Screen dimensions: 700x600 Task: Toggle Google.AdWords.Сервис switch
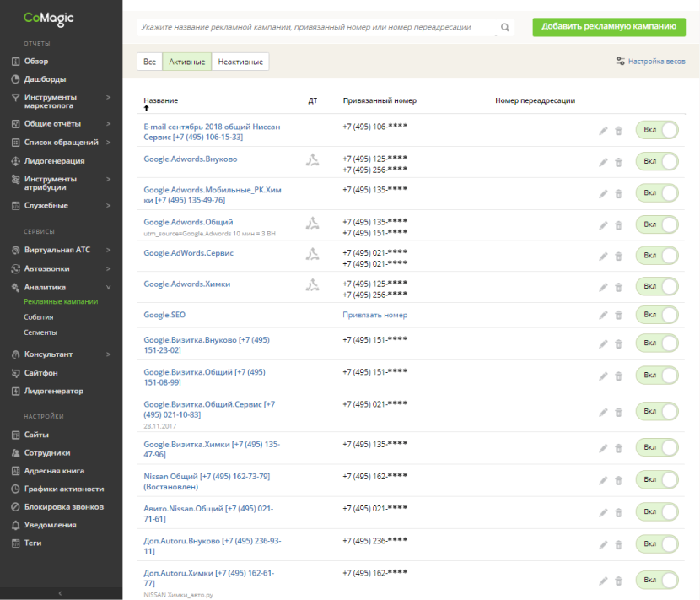[657, 256]
